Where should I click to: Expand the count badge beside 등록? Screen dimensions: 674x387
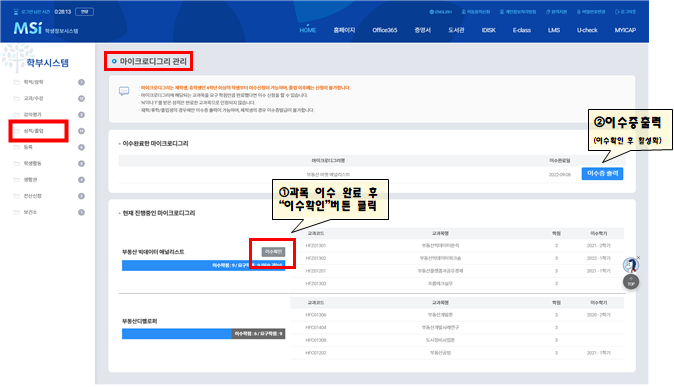(81, 147)
